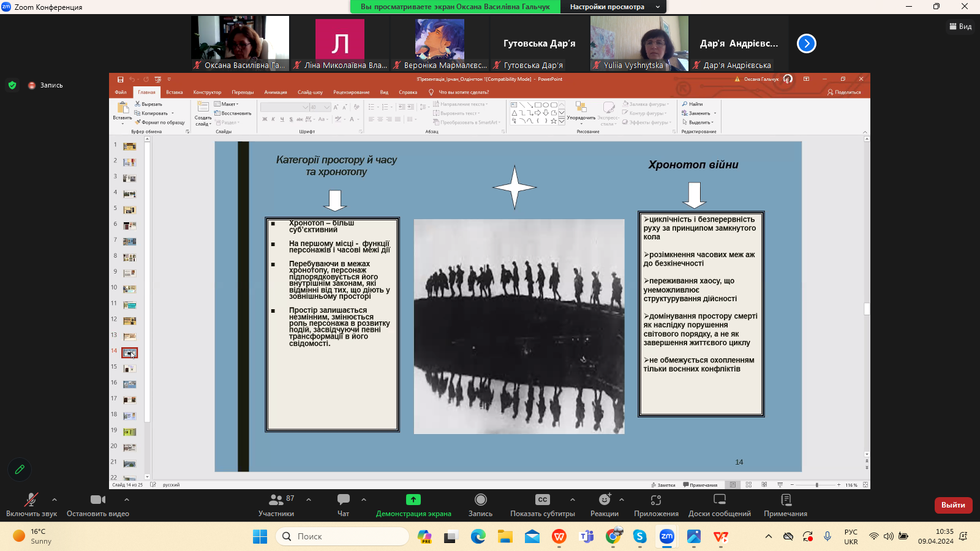Open the Вставка ribbon tab
Viewport: 980px width, 551px height.
click(x=175, y=92)
